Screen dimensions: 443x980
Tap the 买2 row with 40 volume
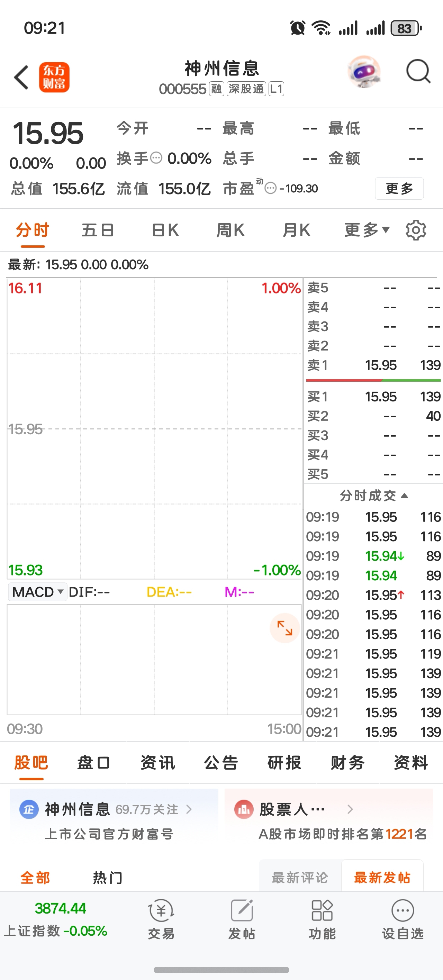coord(373,416)
